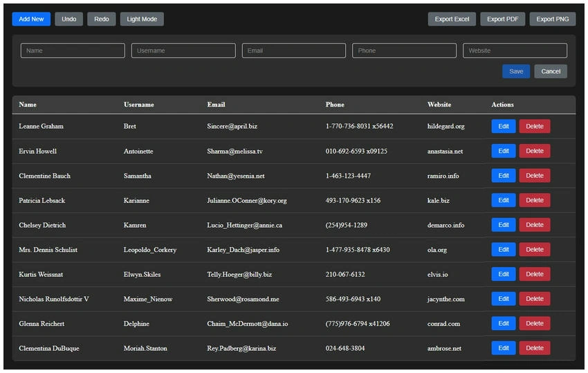
Task: Edit Mrs. Dennis Schulist's row
Action: click(503, 250)
